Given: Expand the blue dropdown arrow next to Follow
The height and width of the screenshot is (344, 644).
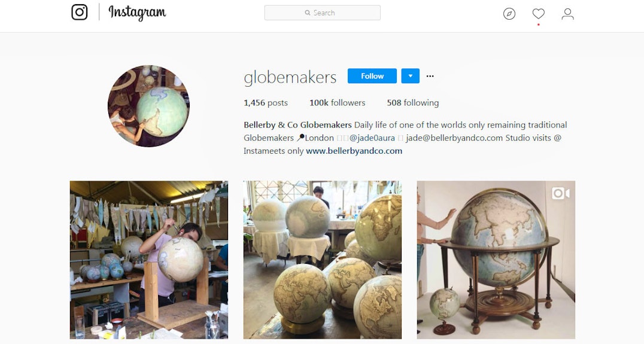Looking at the screenshot, I should 411,76.
